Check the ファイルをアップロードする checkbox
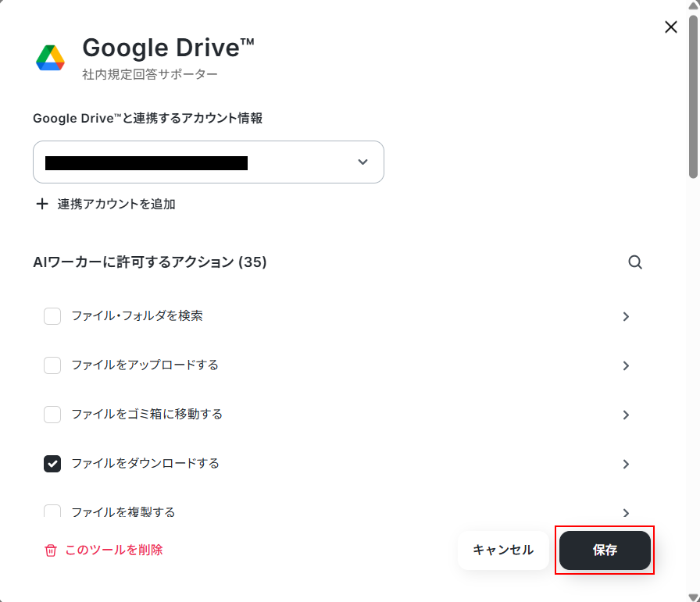The height and width of the screenshot is (602, 700). 52,365
